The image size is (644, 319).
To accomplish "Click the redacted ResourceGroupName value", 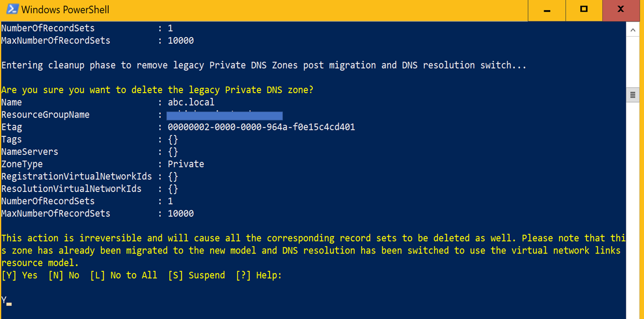I will pos(225,115).
